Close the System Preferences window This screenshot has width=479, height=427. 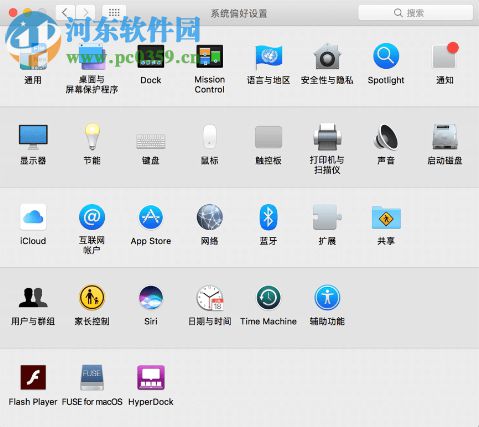click(13, 13)
